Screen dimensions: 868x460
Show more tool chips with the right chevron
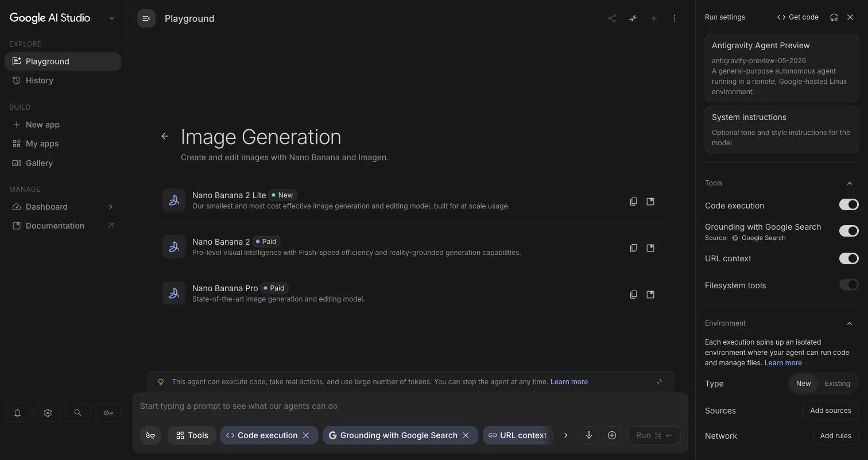(x=565, y=435)
